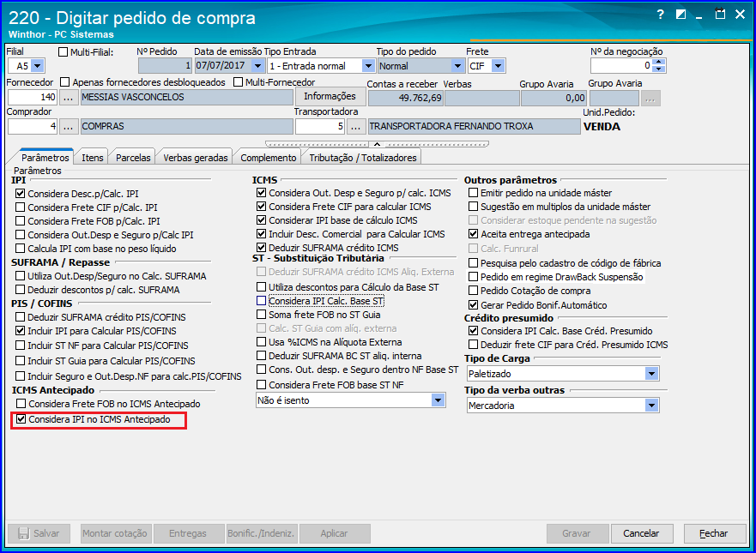Click the Fornecedor code field 140
Screen dimensions: 756x553
pos(33,97)
